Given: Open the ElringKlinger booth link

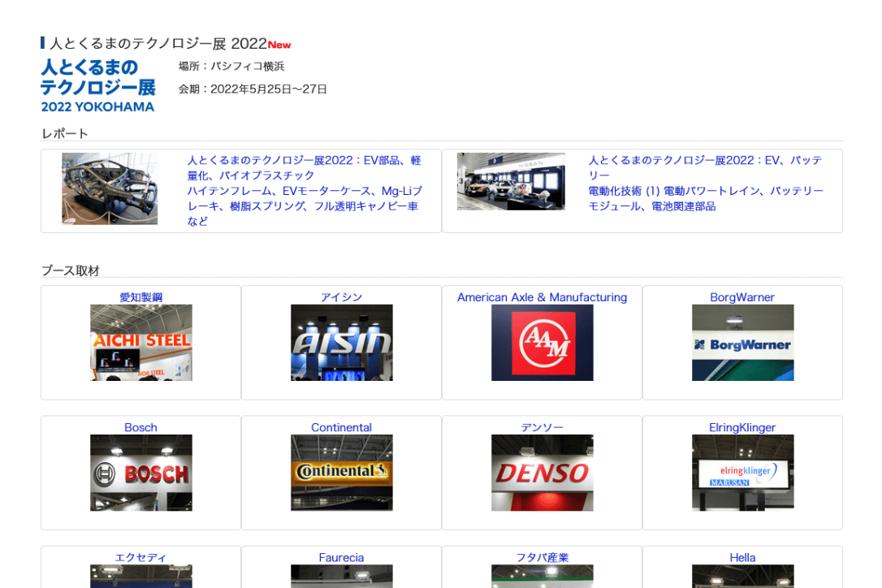Looking at the screenshot, I should click(x=742, y=428).
